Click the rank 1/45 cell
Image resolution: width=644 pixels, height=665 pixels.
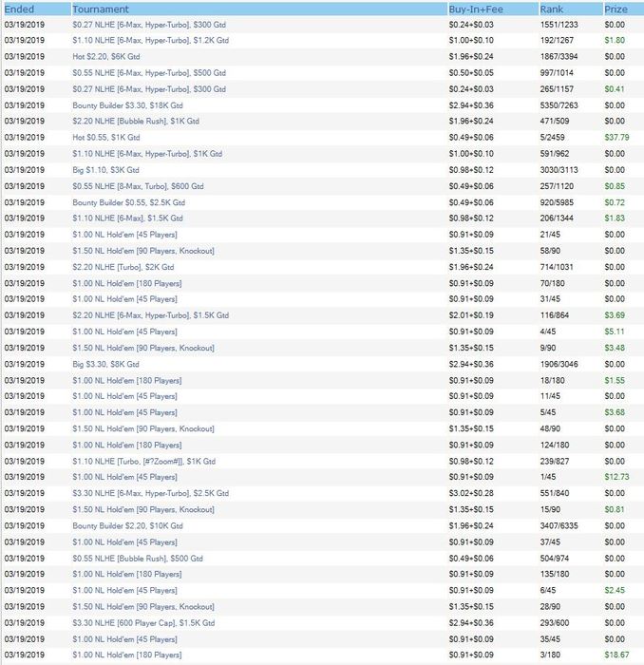click(548, 477)
